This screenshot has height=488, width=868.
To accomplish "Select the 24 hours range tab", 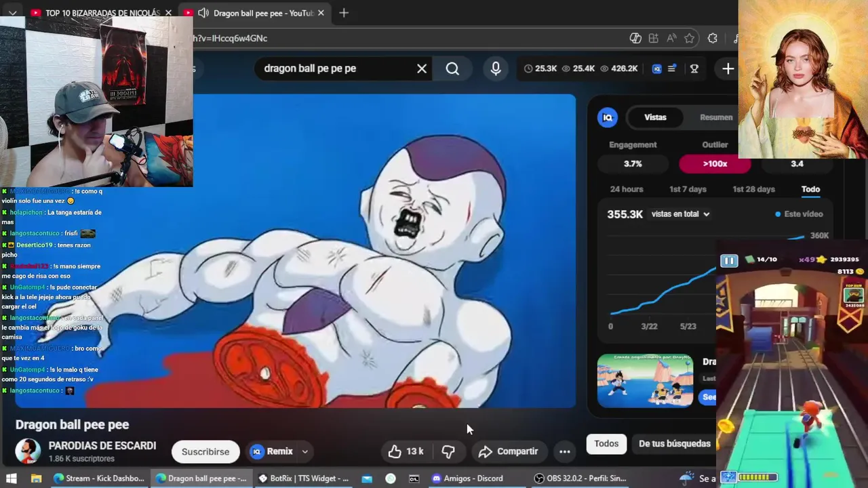I will click(x=627, y=189).
